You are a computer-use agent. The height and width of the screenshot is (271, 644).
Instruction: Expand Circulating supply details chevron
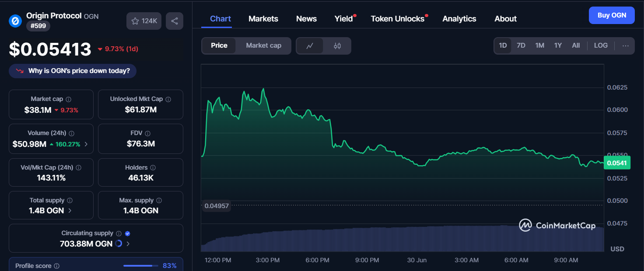coord(128,244)
